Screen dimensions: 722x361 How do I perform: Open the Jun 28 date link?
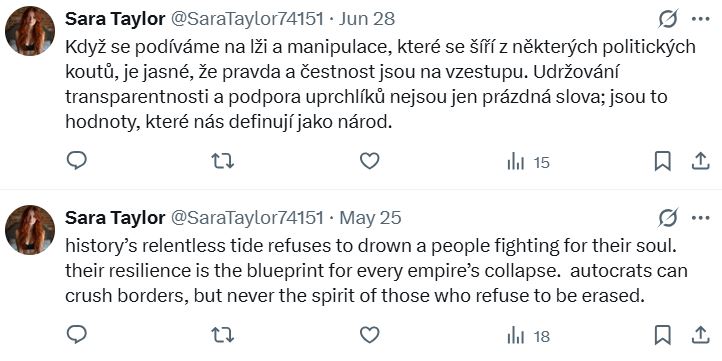click(367, 19)
